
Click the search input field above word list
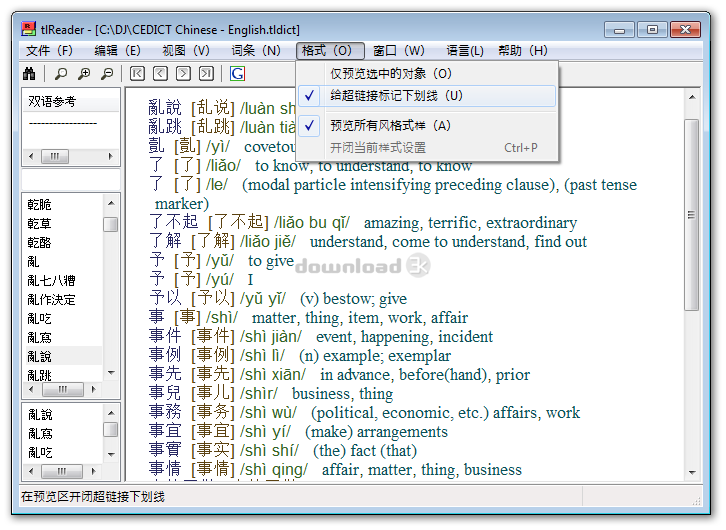[71, 180]
